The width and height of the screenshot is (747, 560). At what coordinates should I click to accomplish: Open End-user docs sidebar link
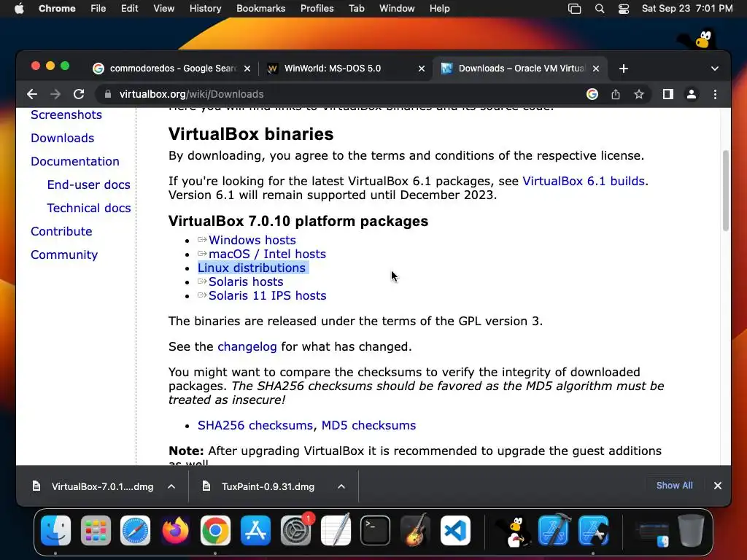coord(88,184)
